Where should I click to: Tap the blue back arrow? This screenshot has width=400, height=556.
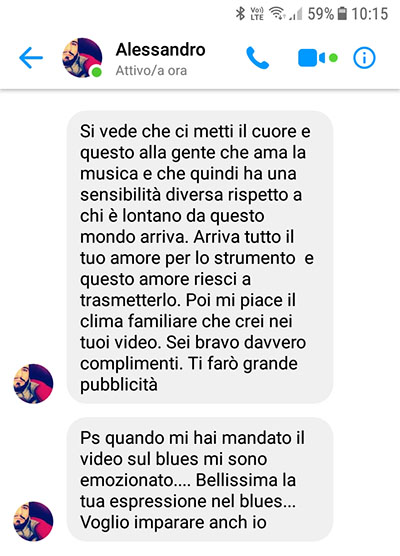pyautogui.click(x=31, y=57)
